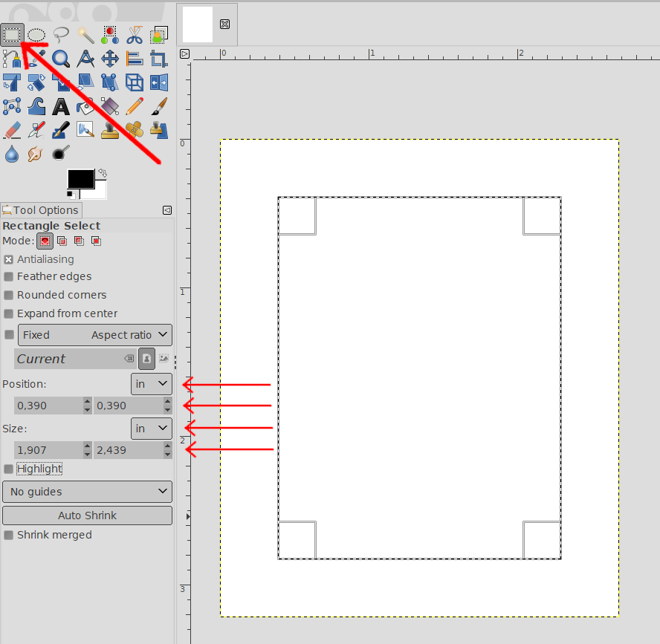The width and height of the screenshot is (660, 644).
Task: Select the Warp Transform tool
Action: pos(36,106)
